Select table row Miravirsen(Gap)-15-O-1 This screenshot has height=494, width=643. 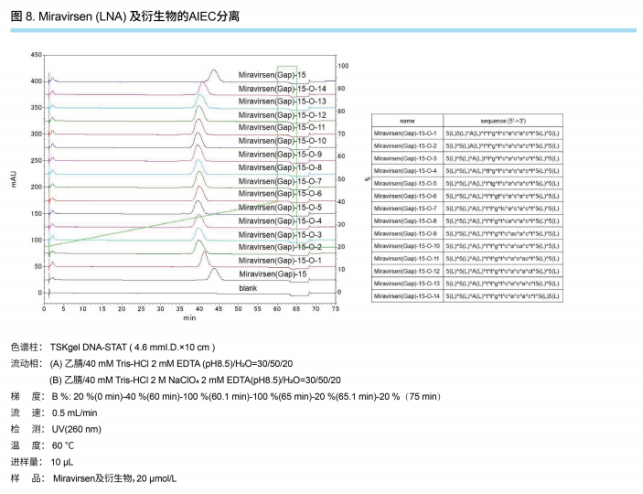click(407, 132)
